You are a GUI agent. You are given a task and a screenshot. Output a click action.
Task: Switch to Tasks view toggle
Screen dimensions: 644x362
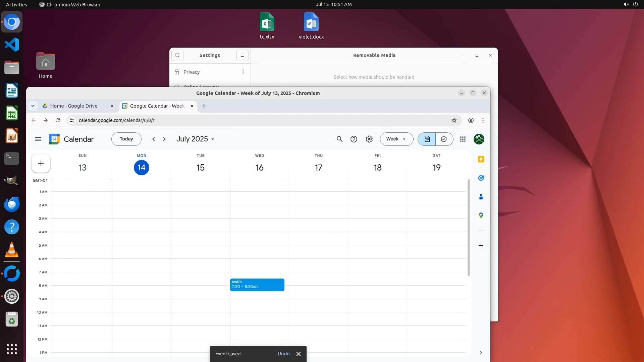click(x=444, y=139)
